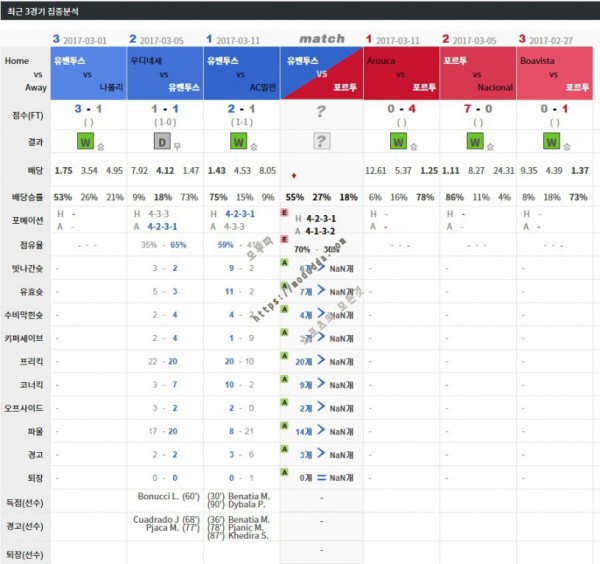The height and width of the screenshot is (564, 600).
Task: Click the green A badge in 유효슛 row
Action: 284,286
